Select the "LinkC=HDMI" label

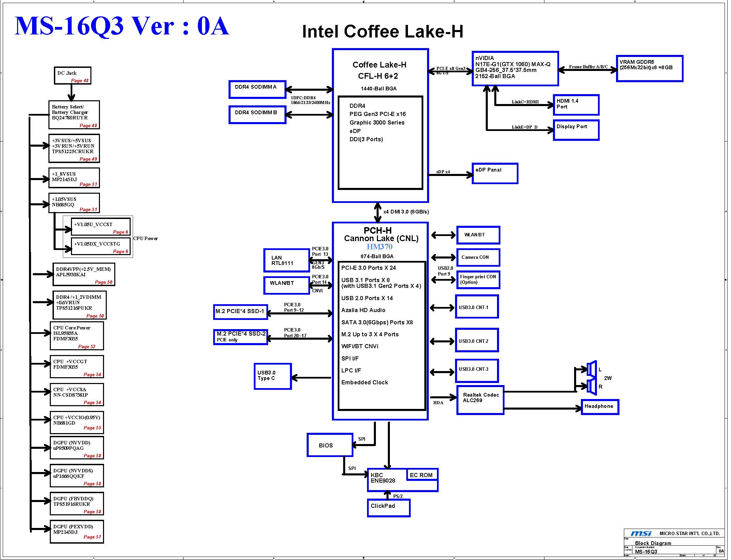coord(525,102)
